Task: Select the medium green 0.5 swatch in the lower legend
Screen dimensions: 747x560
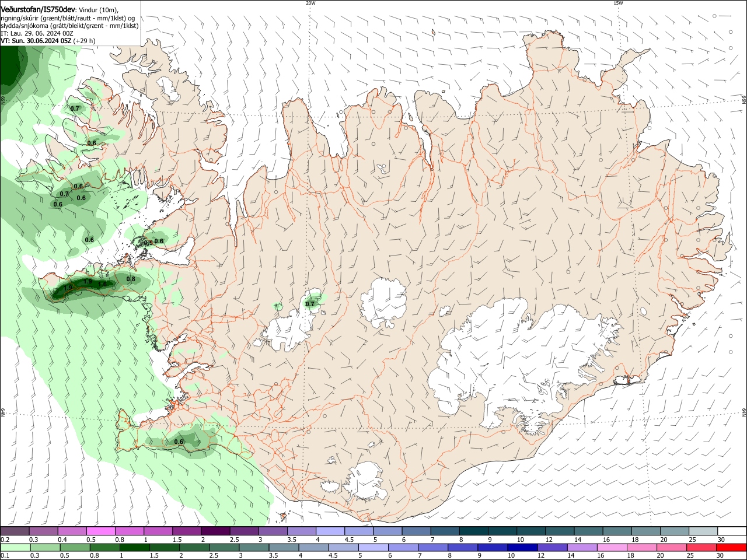Action: coord(75,547)
